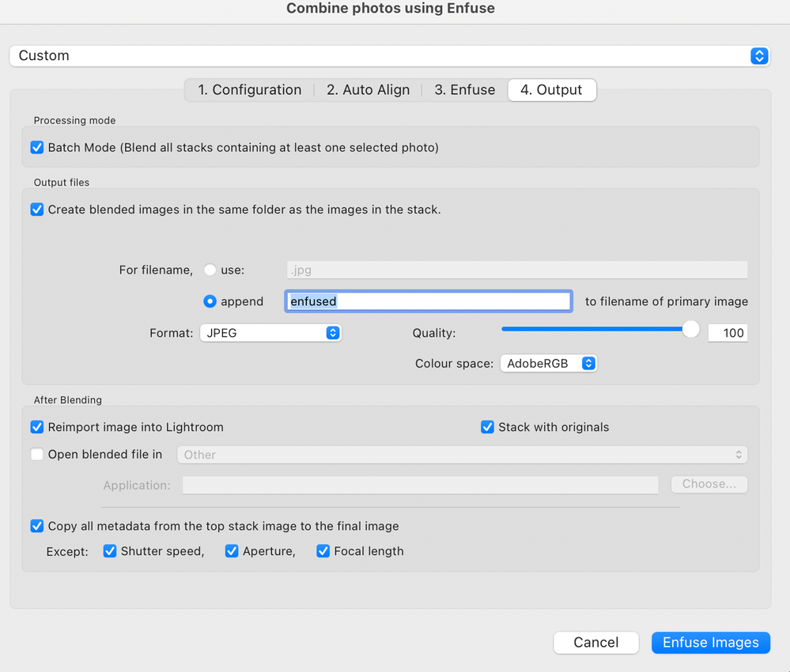Screen dimensions: 790x672
Task: Click the Cancel button
Action: tap(596, 642)
